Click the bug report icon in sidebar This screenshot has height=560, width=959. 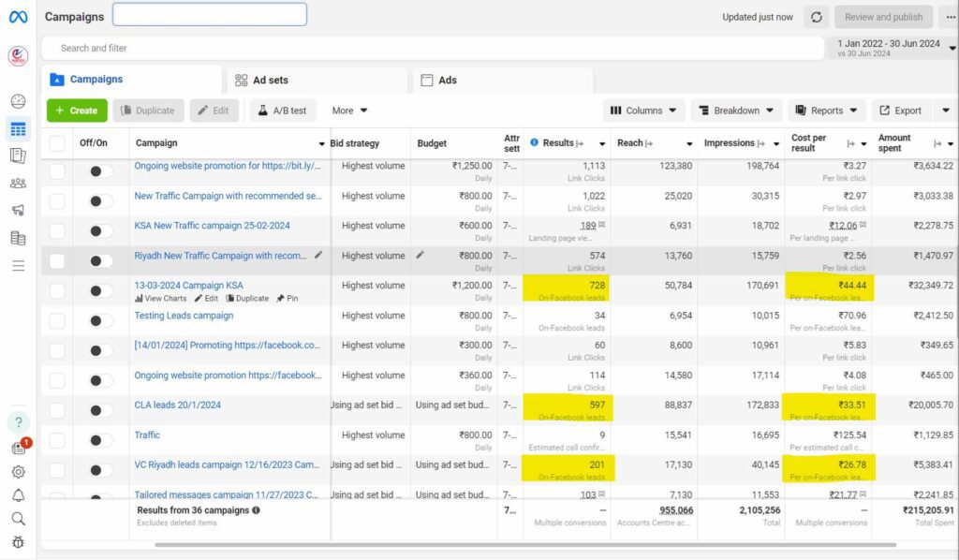click(19, 542)
